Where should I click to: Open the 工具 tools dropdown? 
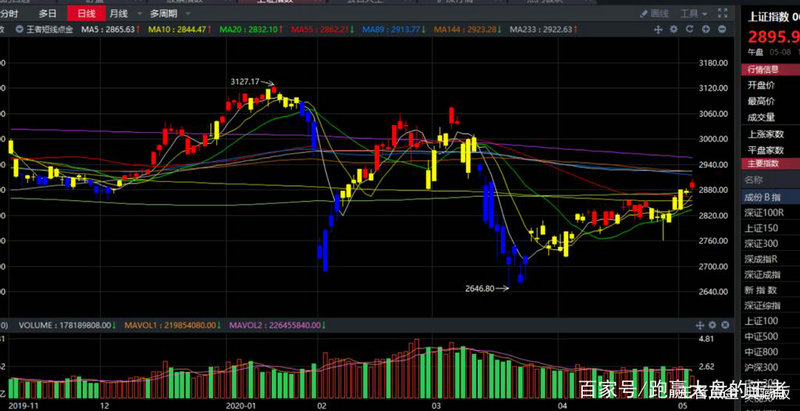pyautogui.click(x=693, y=15)
